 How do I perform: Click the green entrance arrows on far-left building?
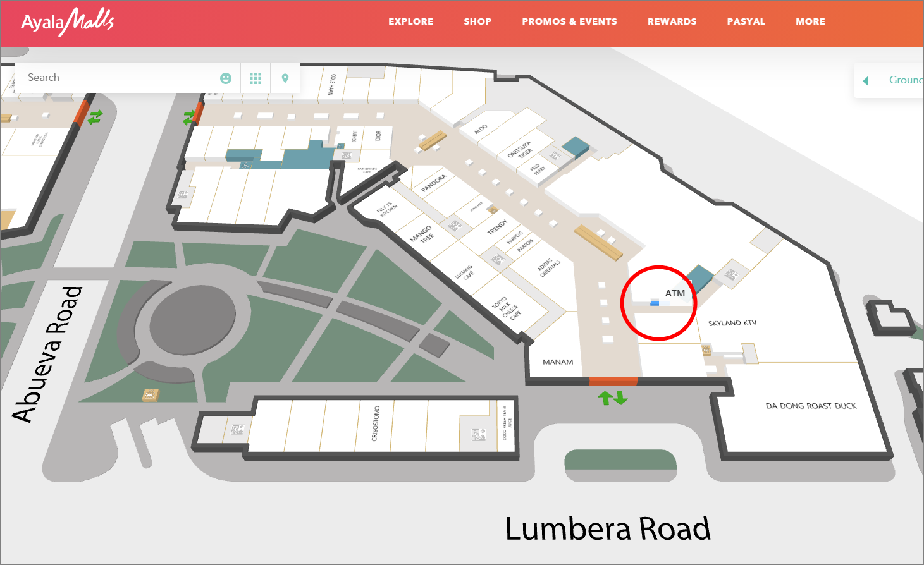pos(95,118)
